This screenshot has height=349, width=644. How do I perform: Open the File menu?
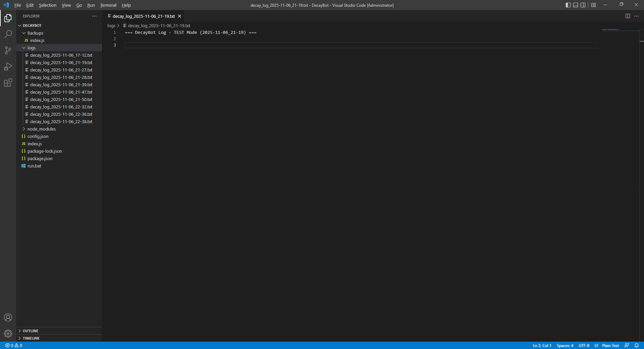coord(18,5)
